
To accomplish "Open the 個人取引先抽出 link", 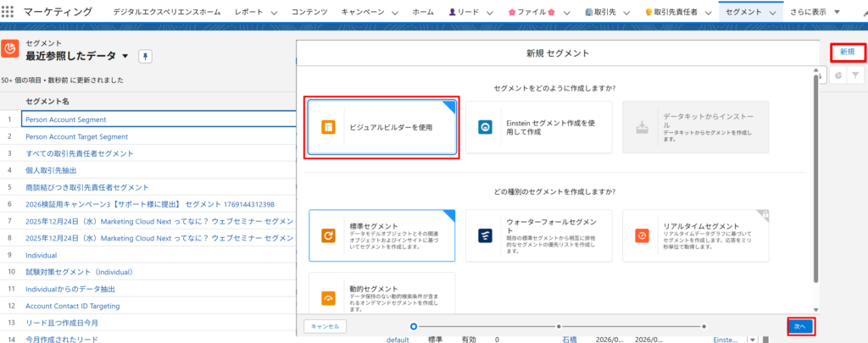I will point(51,170).
